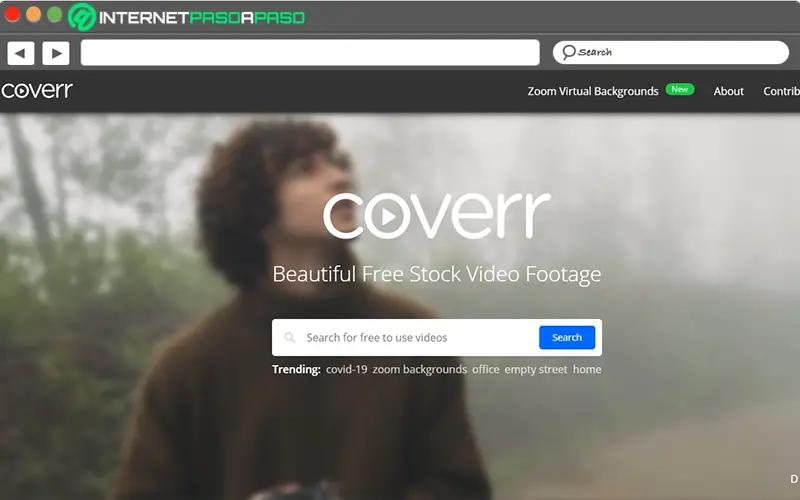This screenshot has width=800, height=500.
Task: Select trending tag empty street
Action: tap(536, 369)
